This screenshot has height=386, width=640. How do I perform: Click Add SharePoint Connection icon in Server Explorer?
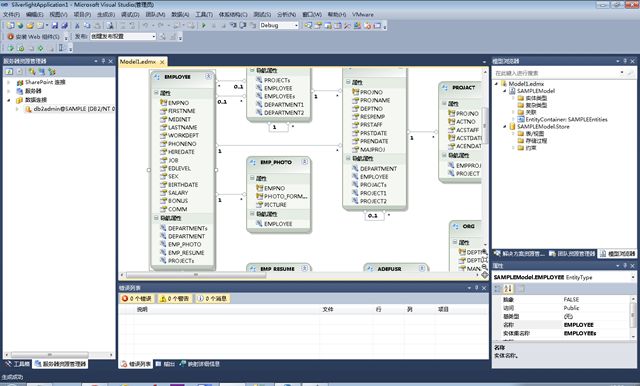(x=51, y=71)
